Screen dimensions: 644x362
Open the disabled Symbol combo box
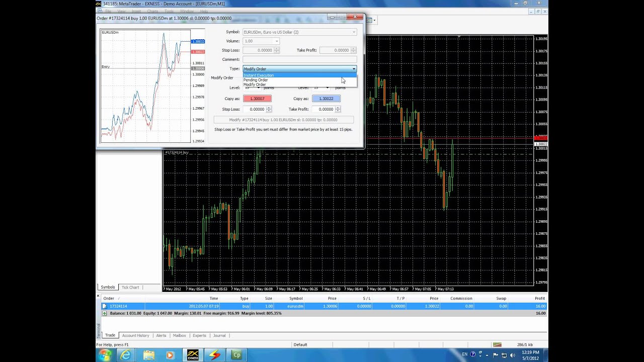299,32
